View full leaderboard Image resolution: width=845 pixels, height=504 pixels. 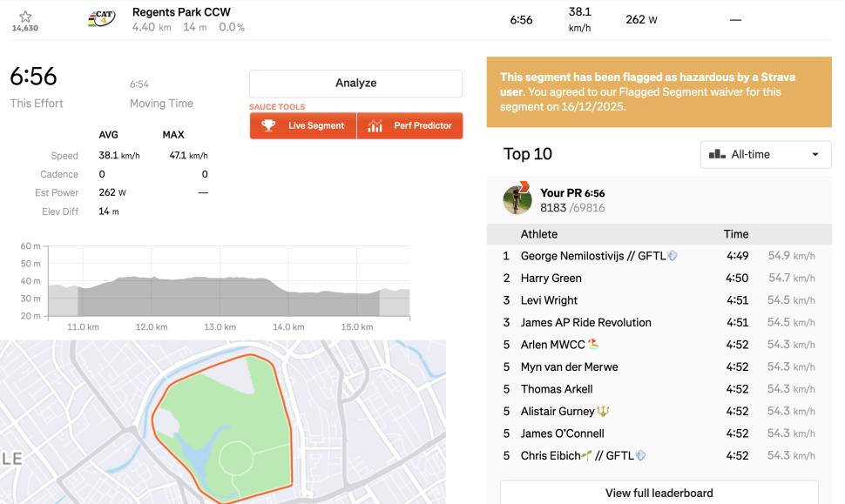[659, 493]
